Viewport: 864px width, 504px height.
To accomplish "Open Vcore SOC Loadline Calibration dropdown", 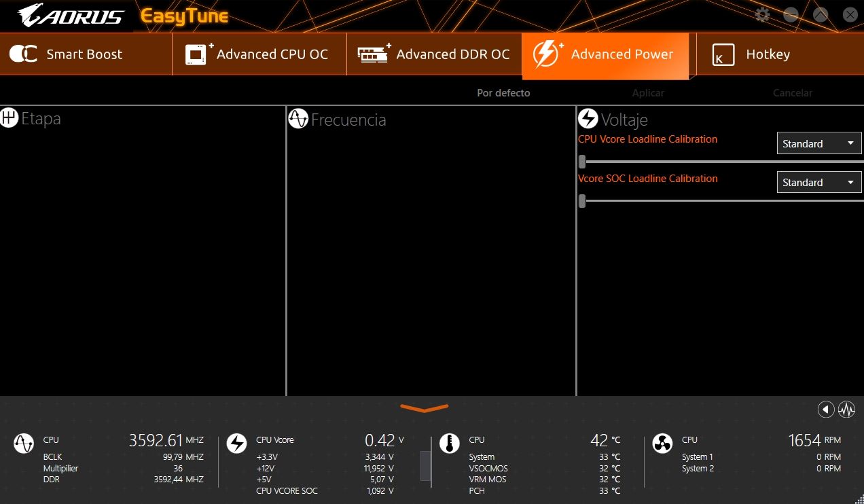I will [818, 182].
